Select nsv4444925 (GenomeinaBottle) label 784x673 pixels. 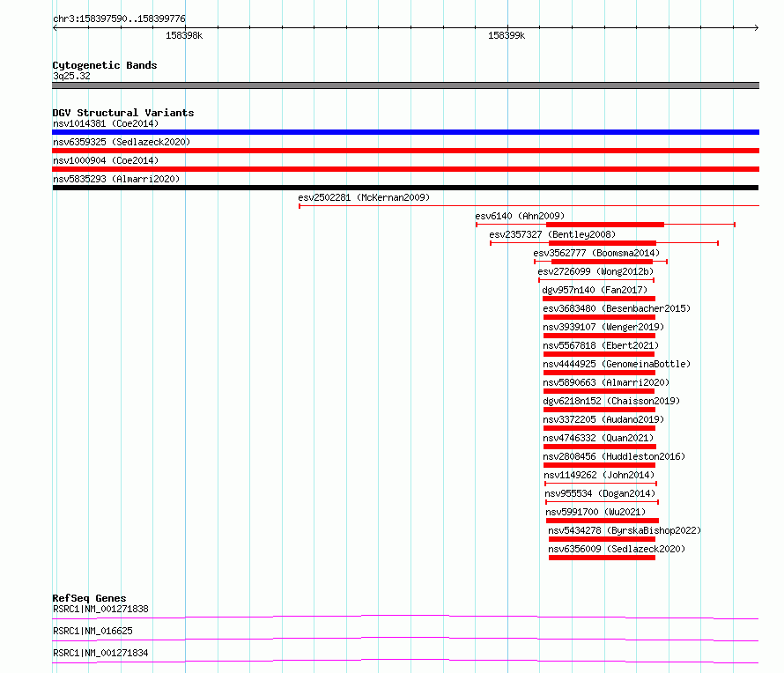pos(617,364)
